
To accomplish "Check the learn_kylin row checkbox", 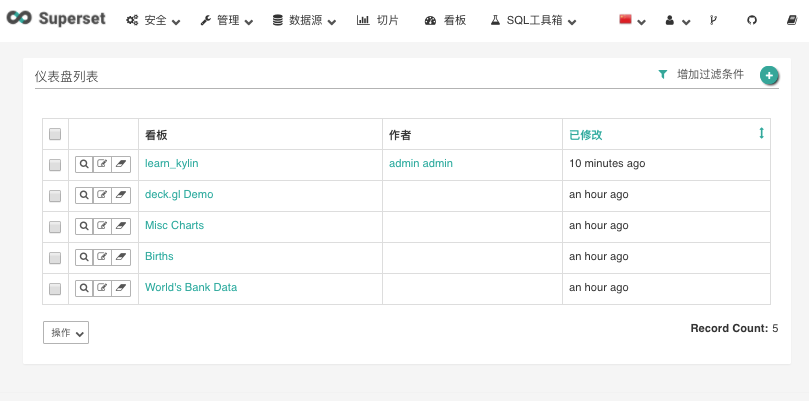I will click(55, 165).
